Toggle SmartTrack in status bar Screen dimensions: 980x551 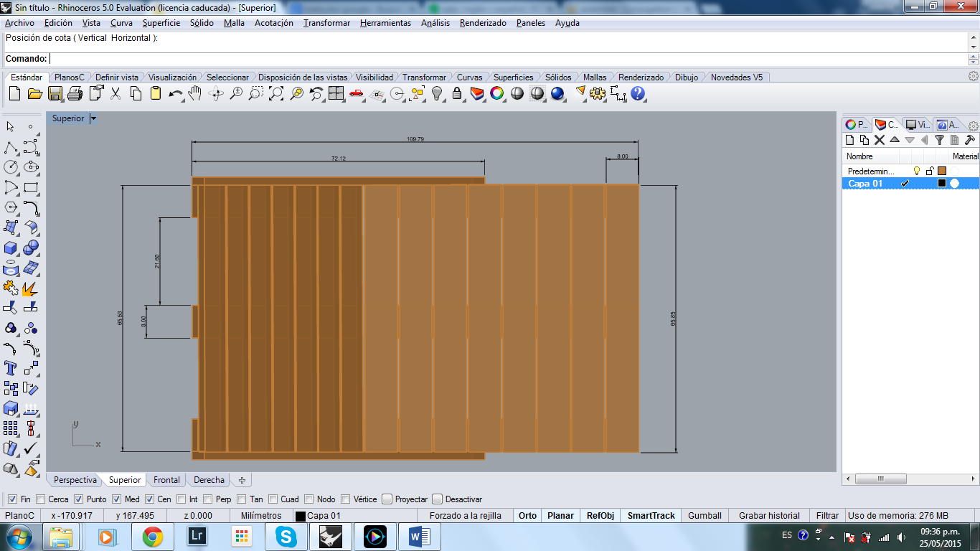click(x=651, y=516)
